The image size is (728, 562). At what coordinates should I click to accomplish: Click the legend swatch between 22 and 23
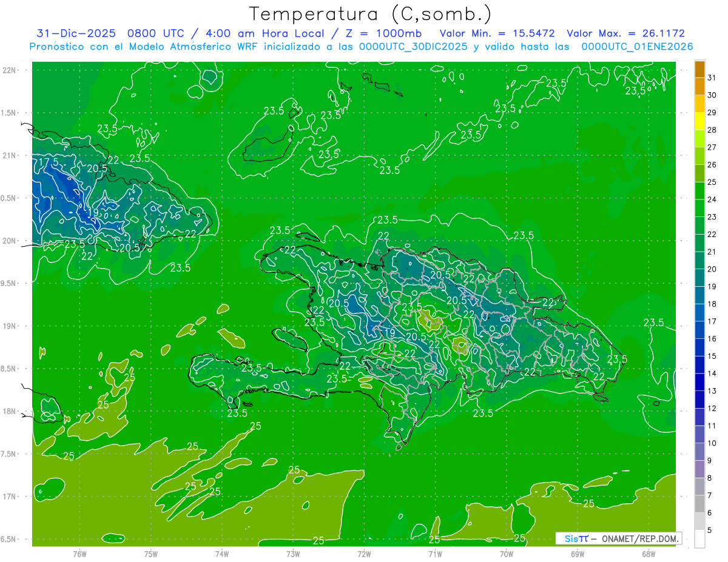click(x=699, y=226)
